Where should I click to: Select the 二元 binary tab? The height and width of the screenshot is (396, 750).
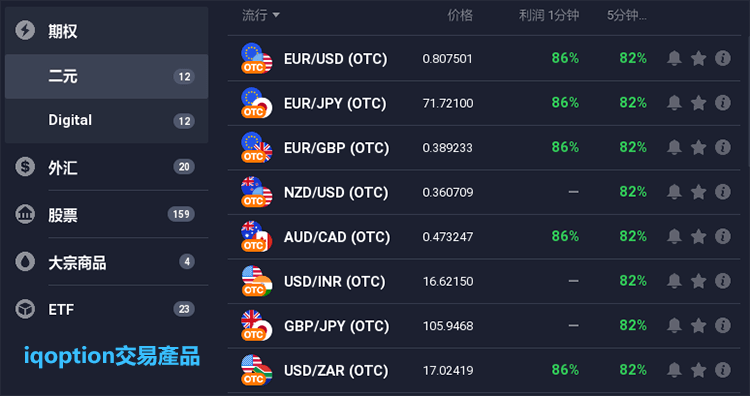point(107,77)
